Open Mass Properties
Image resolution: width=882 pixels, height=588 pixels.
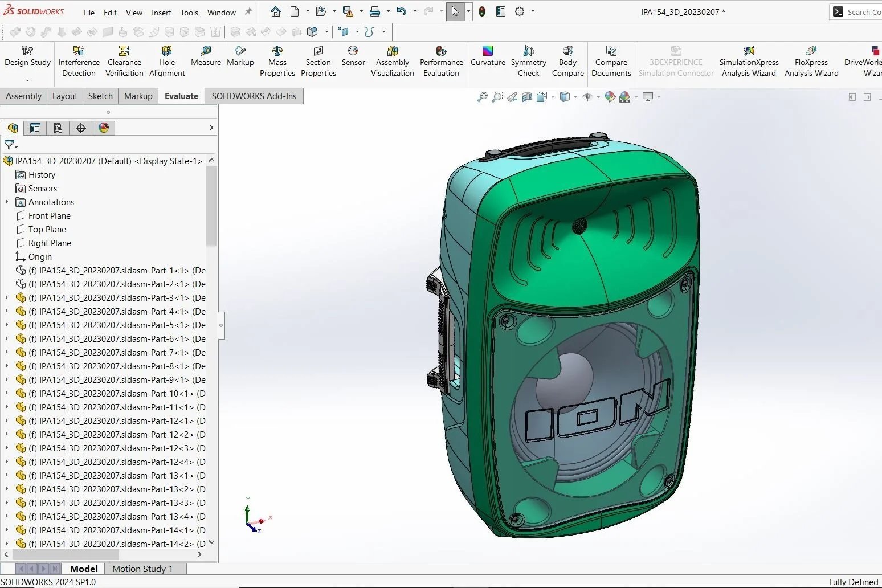[x=277, y=62]
